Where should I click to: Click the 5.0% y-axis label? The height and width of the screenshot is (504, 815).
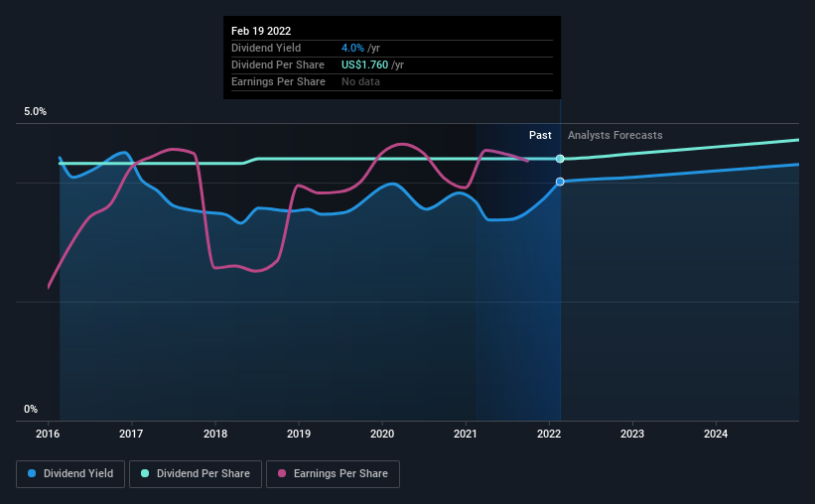coord(35,112)
